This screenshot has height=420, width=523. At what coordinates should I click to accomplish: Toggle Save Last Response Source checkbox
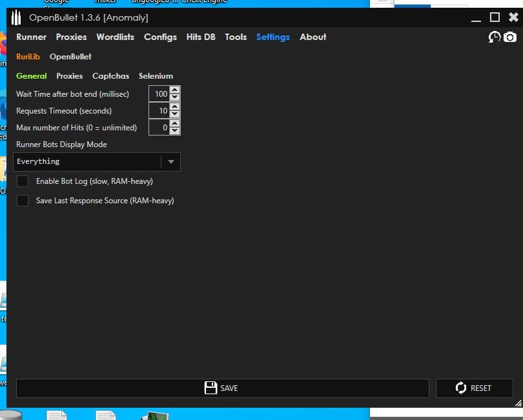tap(23, 201)
